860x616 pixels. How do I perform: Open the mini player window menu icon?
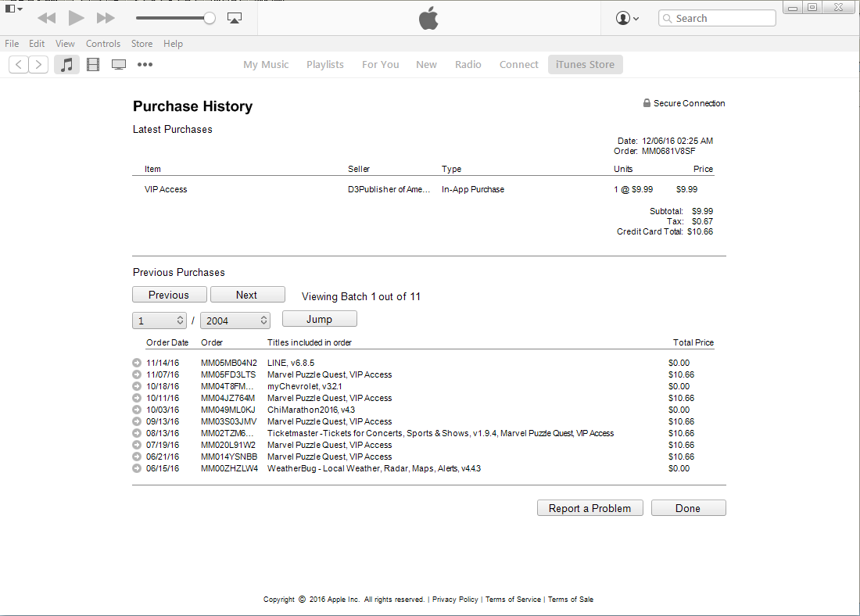pyautogui.click(x=13, y=9)
